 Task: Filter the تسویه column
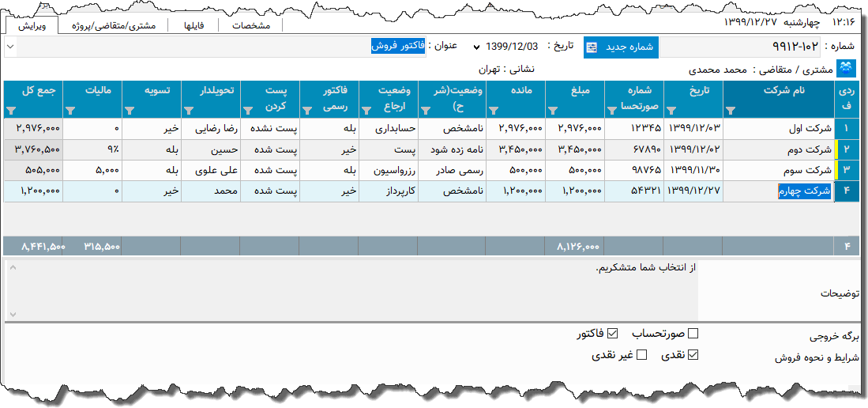click(129, 111)
